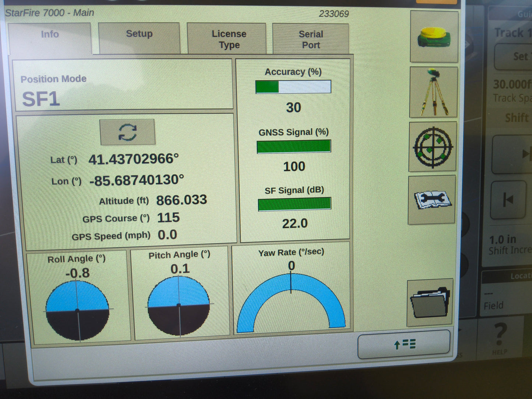The width and height of the screenshot is (532, 399).
Task: Open the Info tab
Action: (50, 38)
